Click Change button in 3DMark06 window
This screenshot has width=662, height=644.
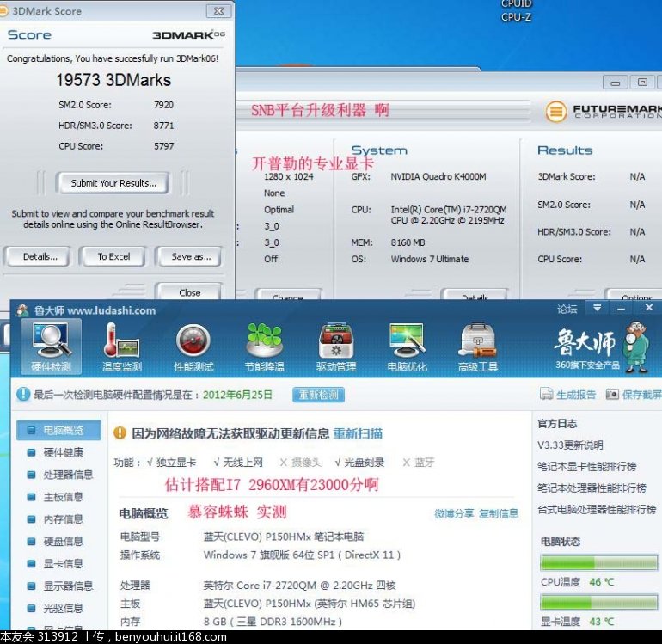[x=287, y=295]
